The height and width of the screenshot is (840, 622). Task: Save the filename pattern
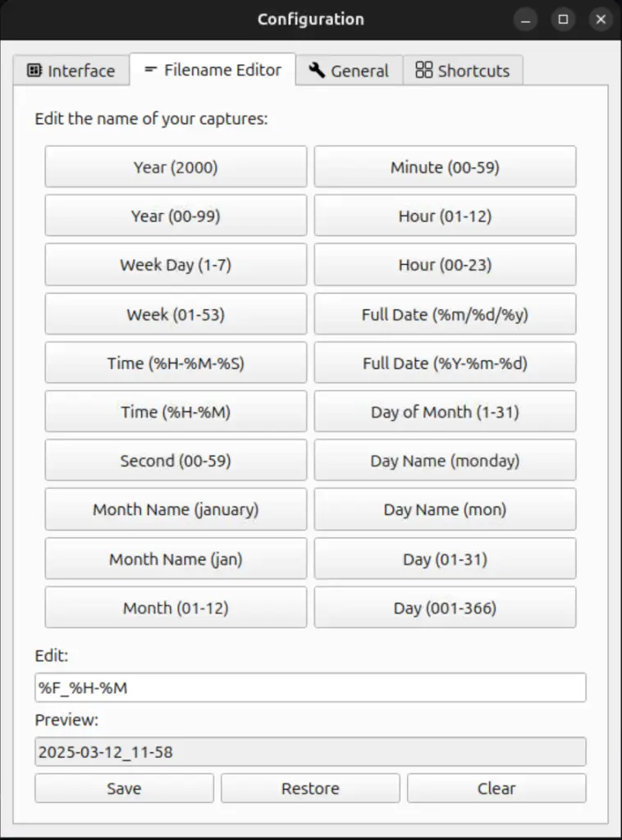click(124, 788)
